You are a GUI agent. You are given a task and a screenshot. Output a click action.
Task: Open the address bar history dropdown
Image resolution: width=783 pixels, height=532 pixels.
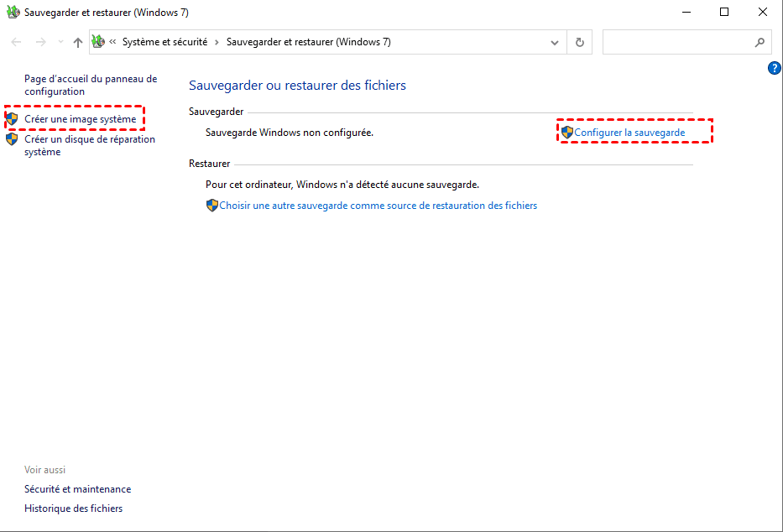coord(554,43)
